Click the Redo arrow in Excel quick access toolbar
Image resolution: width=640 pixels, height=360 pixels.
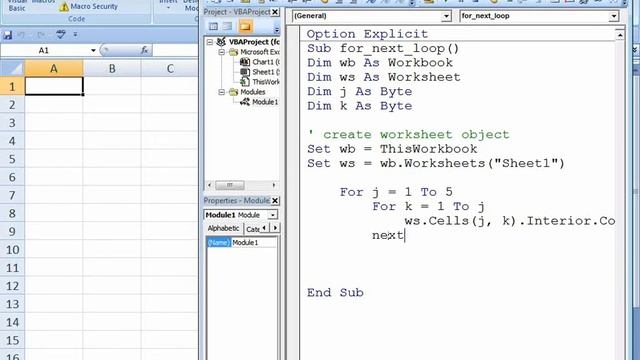tap(41, 35)
